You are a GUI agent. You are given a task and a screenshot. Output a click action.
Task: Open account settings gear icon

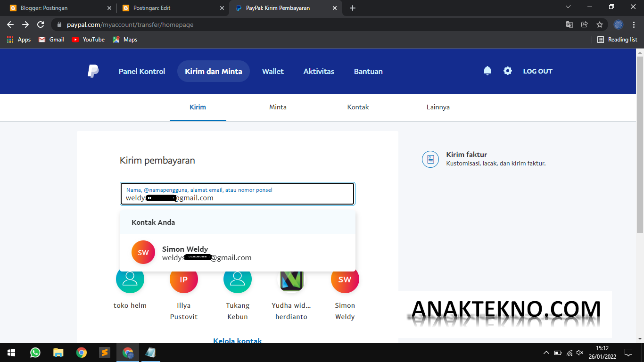click(508, 71)
